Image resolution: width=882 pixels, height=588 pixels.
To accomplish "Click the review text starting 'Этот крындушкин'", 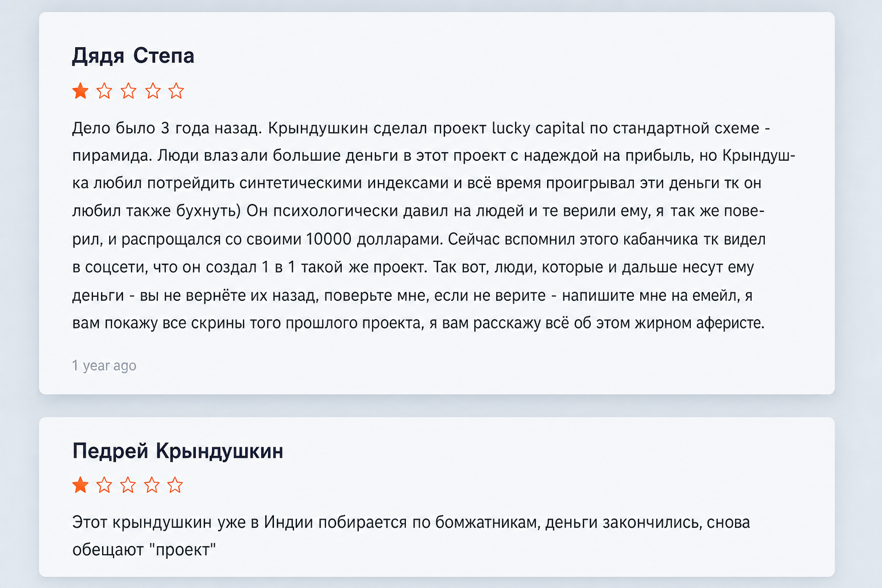I will (411, 536).
